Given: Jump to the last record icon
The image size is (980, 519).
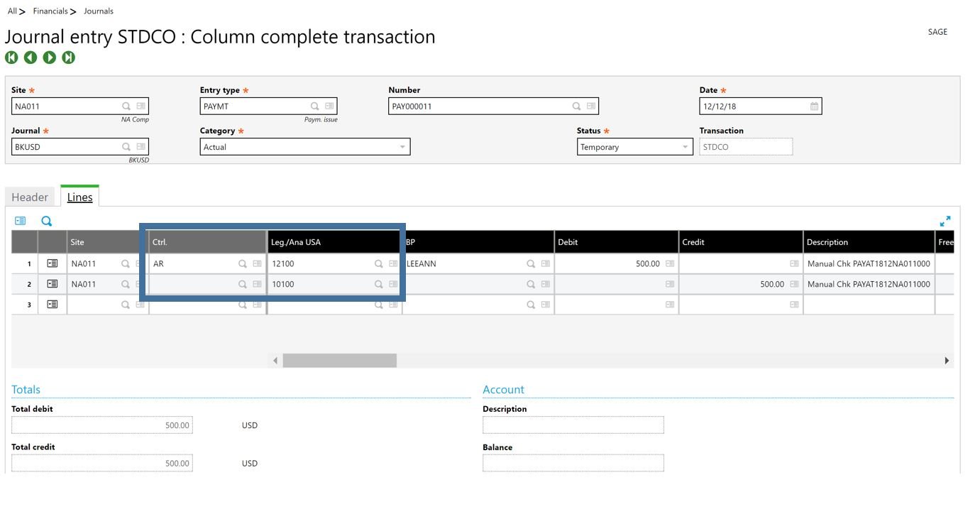Looking at the screenshot, I should [69, 58].
